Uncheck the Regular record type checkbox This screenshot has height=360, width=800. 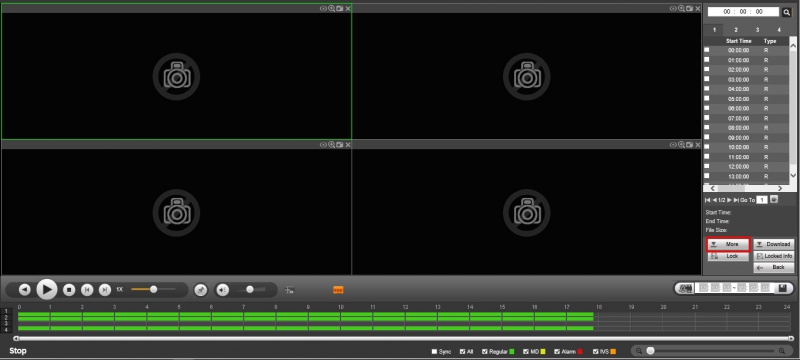point(485,351)
